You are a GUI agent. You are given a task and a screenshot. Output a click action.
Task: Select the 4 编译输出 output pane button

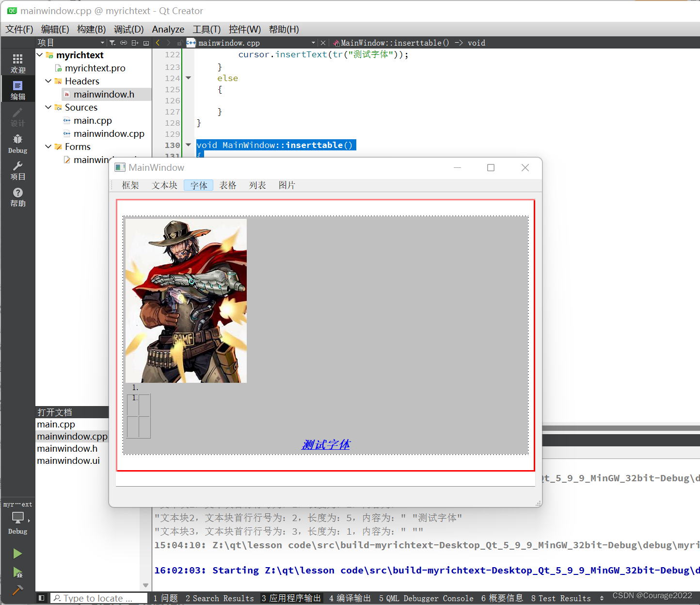click(x=350, y=598)
